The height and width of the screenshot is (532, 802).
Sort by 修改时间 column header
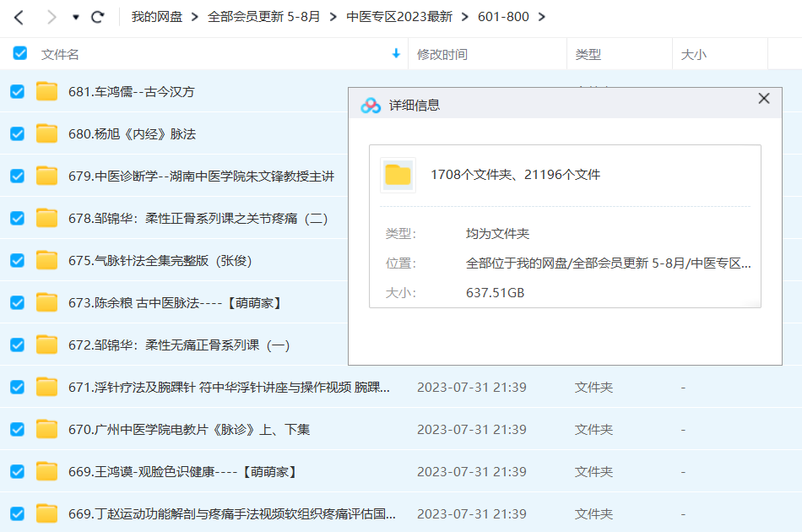click(x=442, y=54)
